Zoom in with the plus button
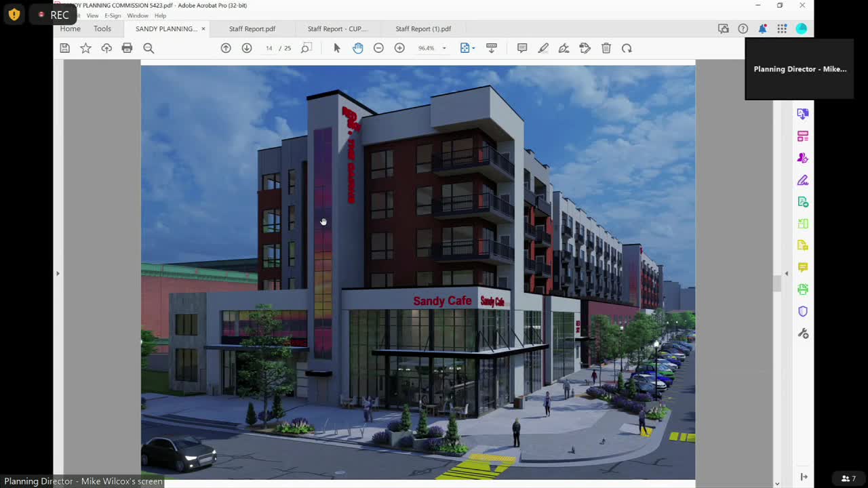 pos(399,48)
